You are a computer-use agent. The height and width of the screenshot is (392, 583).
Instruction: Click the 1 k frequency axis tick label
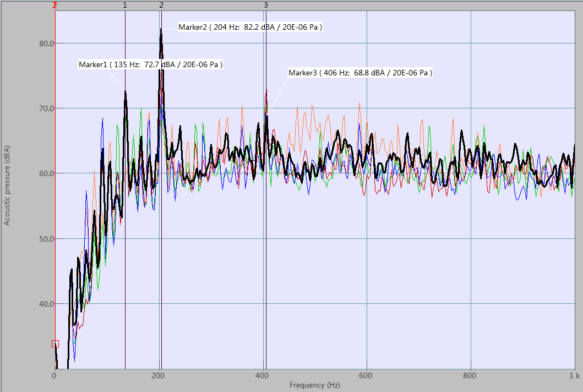coord(574,376)
